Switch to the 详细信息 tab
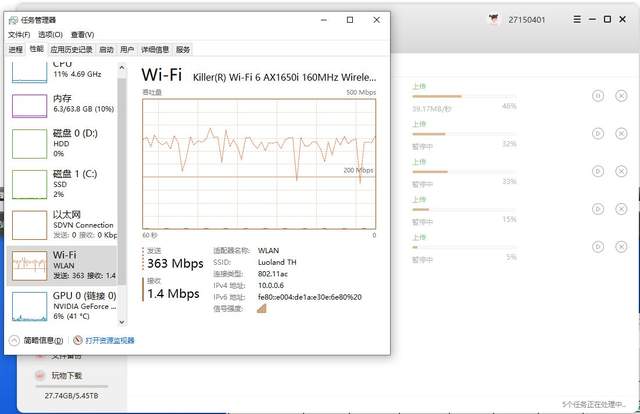Image resolution: width=640 pixels, height=414 pixels. (155, 49)
